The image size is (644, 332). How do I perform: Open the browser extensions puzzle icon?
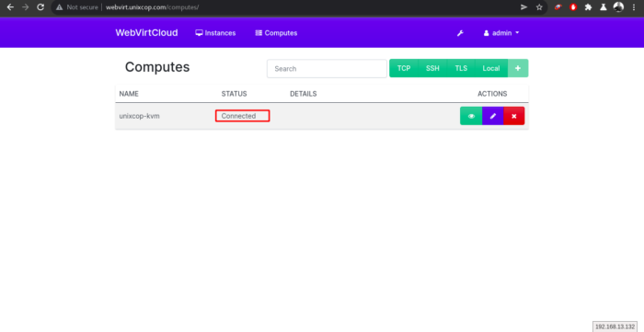click(588, 7)
